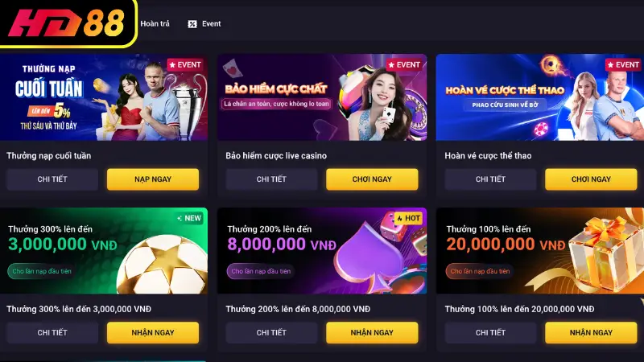This screenshot has height=362, width=644.
Task: Click CHI TIẾT under Thưởng nạp cuối tuần
Action: point(52,179)
